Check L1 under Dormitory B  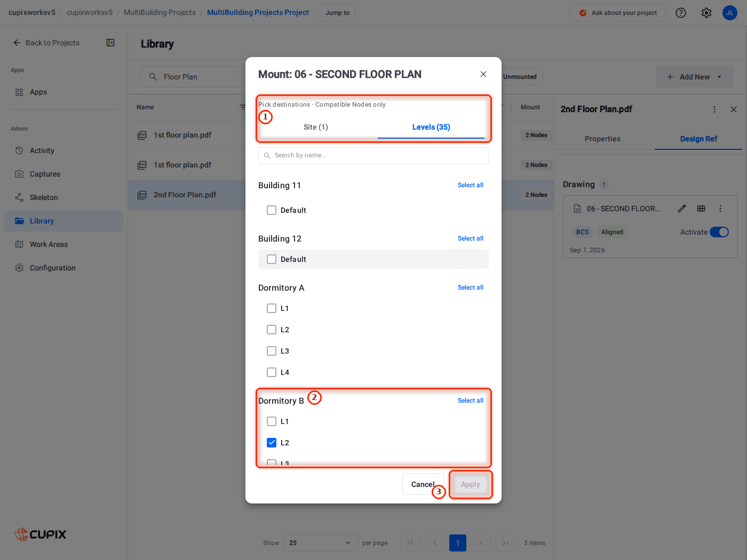(272, 421)
